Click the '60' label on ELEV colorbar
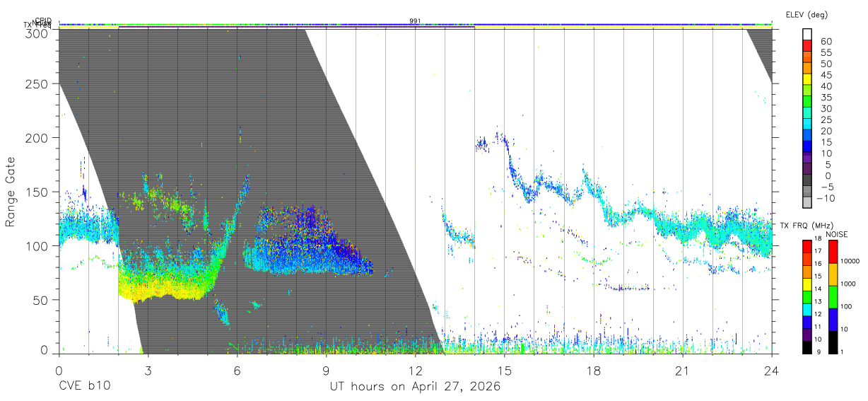The height and width of the screenshot is (401, 868). tap(826, 42)
